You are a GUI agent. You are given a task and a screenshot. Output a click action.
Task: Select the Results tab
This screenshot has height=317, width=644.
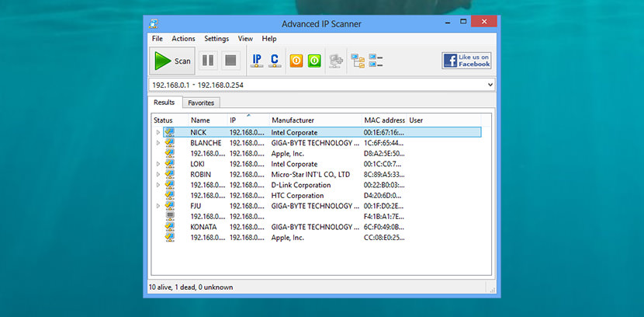click(164, 103)
